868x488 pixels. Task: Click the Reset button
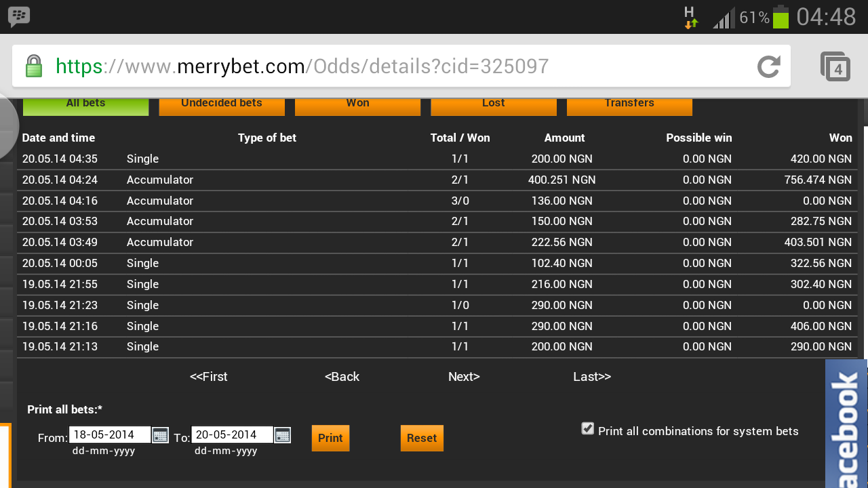[422, 438]
